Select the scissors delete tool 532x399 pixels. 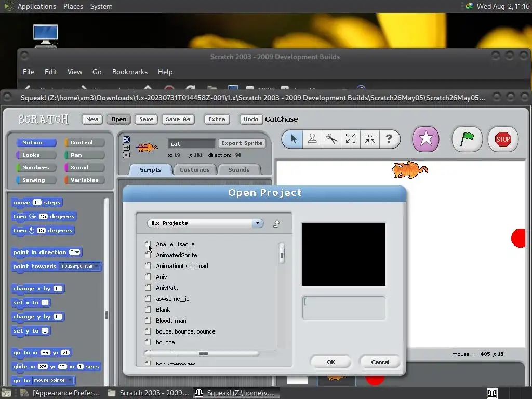(331, 139)
